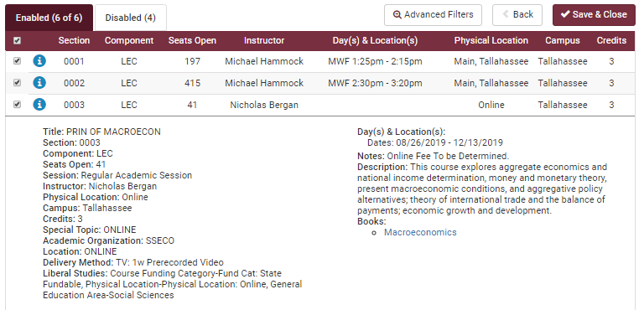Uncheck section 0002 checkbox
The image size is (644, 310).
18,83
